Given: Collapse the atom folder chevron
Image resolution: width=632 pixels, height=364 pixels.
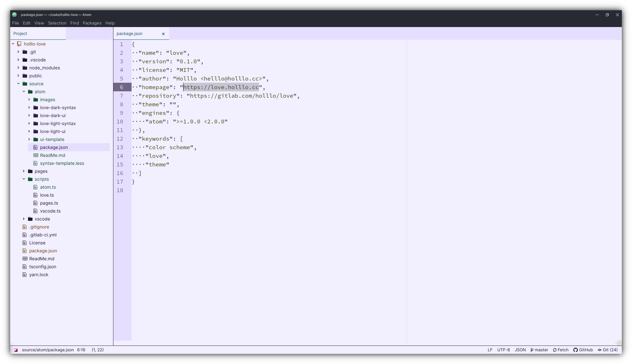Looking at the screenshot, I should coord(24,92).
